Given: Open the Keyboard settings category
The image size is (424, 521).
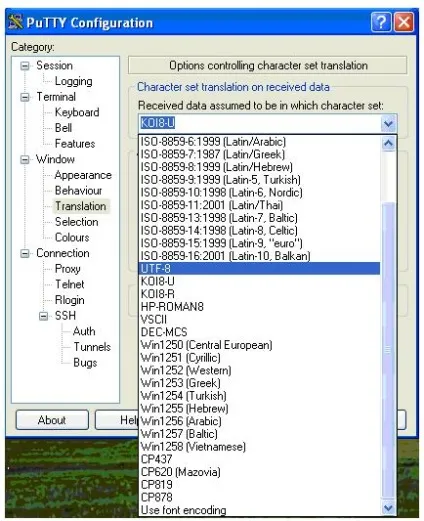Looking at the screenshot, I should tap(77, 112).
